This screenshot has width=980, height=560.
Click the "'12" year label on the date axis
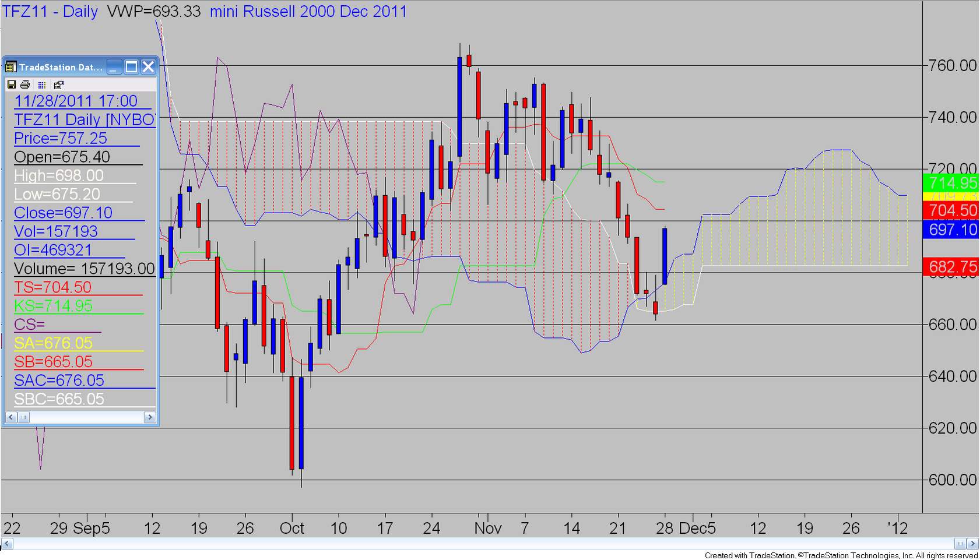(897, 529)
